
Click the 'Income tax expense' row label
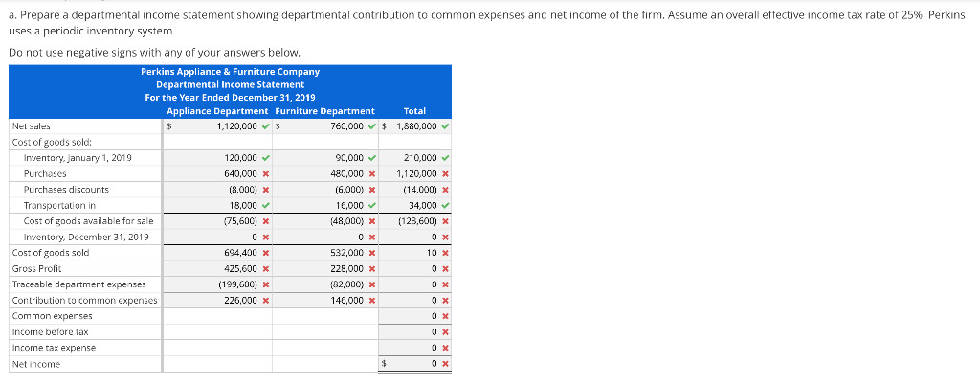(55, 348)
